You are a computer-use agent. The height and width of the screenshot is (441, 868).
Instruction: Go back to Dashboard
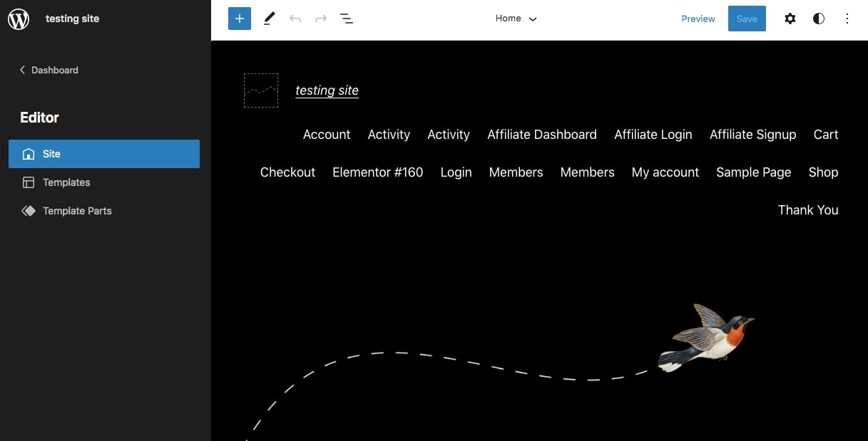(48, 70)
